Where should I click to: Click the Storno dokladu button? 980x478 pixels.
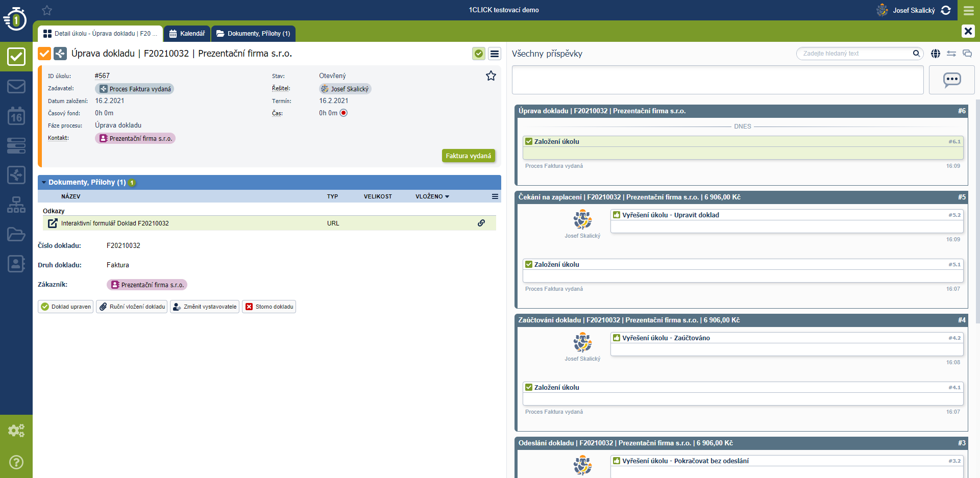coord(269,307)
